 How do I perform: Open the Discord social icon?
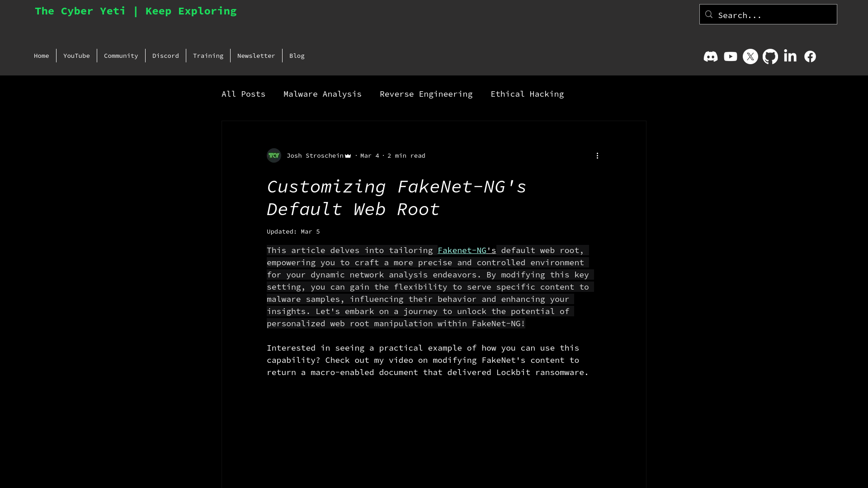click(710, 56)
